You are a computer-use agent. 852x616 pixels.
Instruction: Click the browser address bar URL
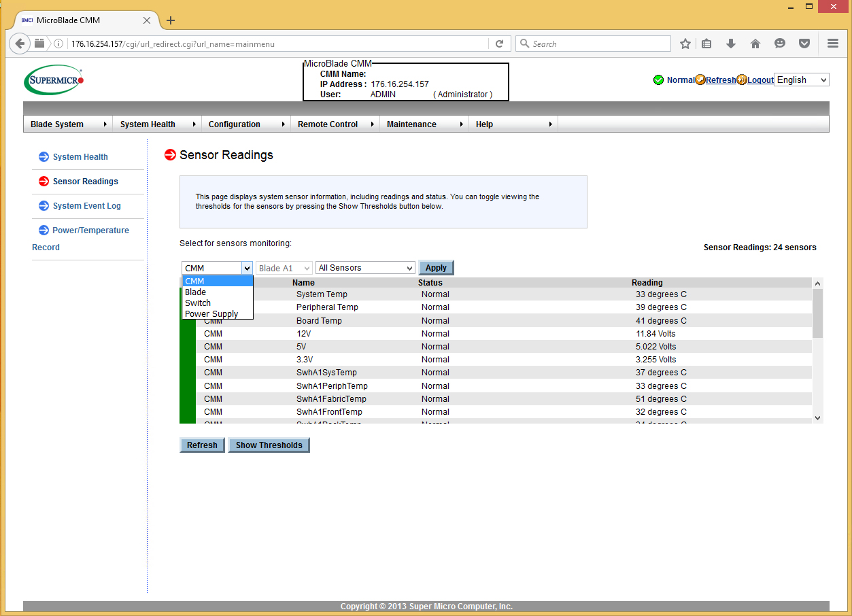pyautogui.click(x=279, y=44)
